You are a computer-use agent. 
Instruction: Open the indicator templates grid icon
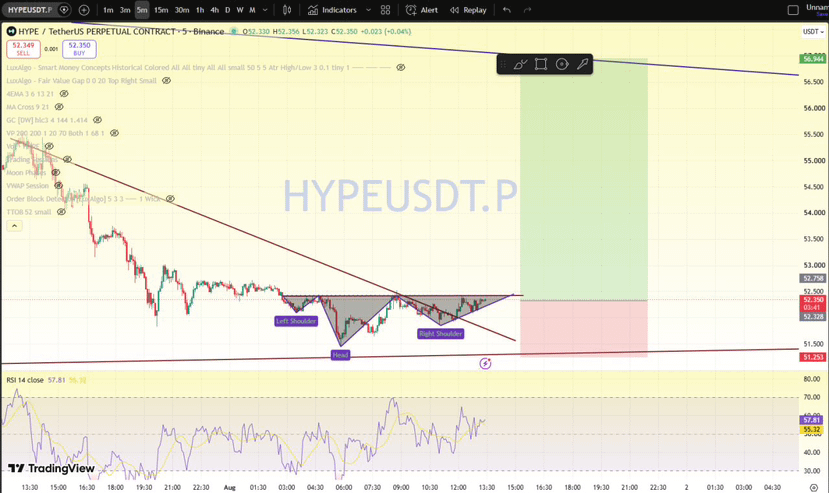tap(385, 10)
